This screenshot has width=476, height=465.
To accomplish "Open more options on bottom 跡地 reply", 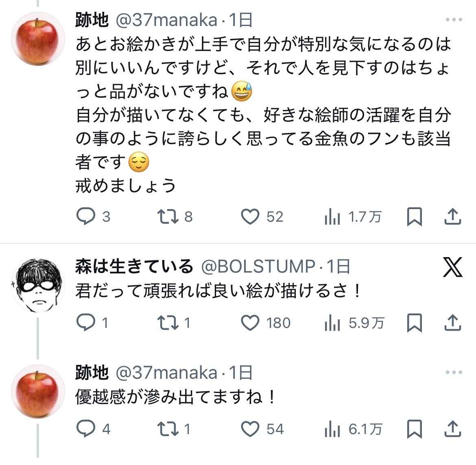I will tap(454, 372).
